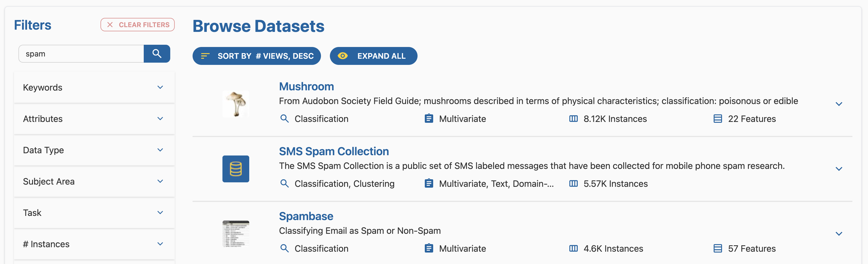The image size is (868, 264).
Task: Click the instances icon beside 5.57K Instances
Action: [x=573, y=184]
